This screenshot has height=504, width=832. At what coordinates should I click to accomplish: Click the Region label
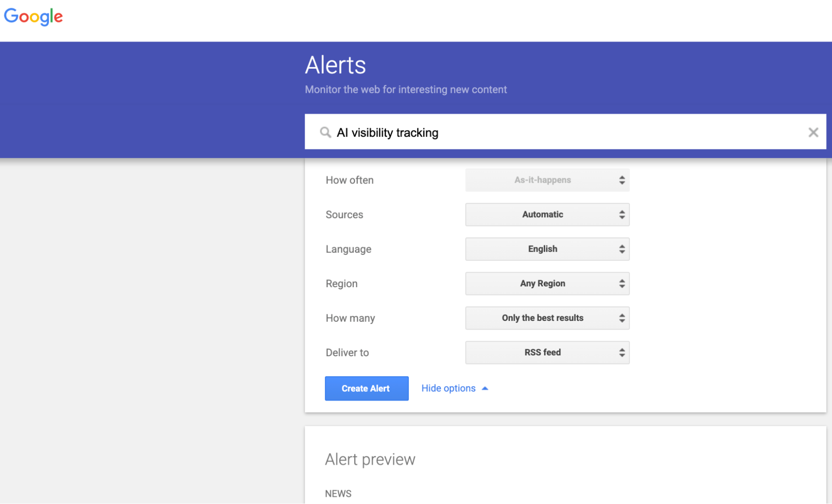click(341, 284)
